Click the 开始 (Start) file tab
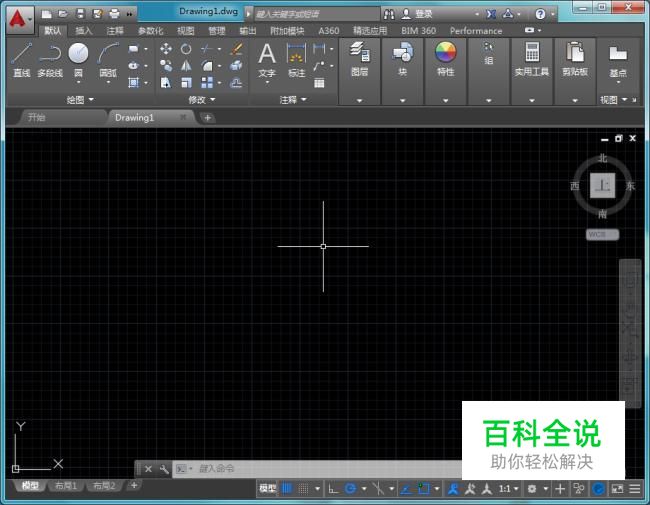Screen dimensions: 650x505 [37, 117]
